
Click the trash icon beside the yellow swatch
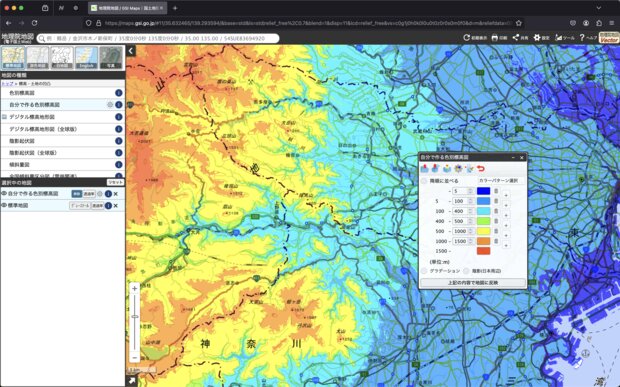pyautogui.click(x=496, y=231)
